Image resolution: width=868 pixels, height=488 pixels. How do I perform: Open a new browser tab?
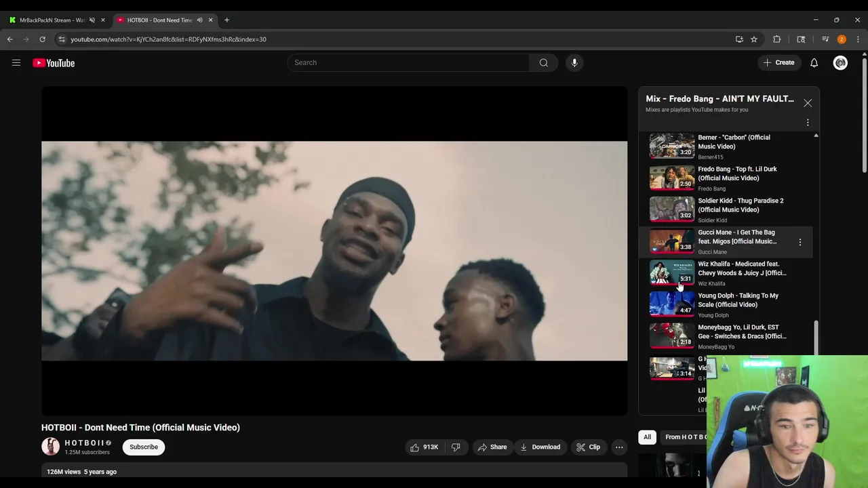coord(226,20)
